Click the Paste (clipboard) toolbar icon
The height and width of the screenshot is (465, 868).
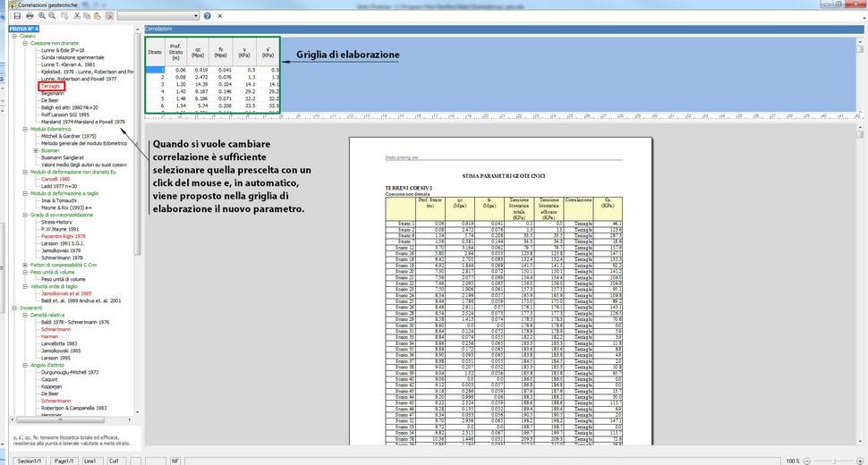coord(98,16)
